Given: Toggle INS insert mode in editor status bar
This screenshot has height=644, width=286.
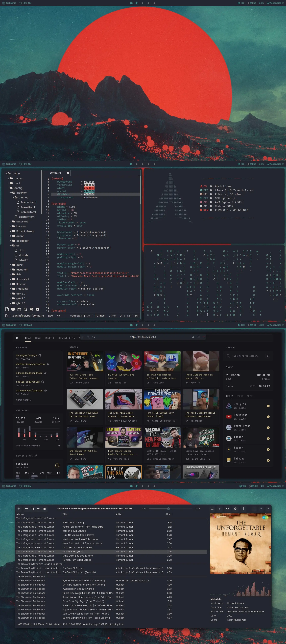Looking at the screenshot, I should [128, 316].
